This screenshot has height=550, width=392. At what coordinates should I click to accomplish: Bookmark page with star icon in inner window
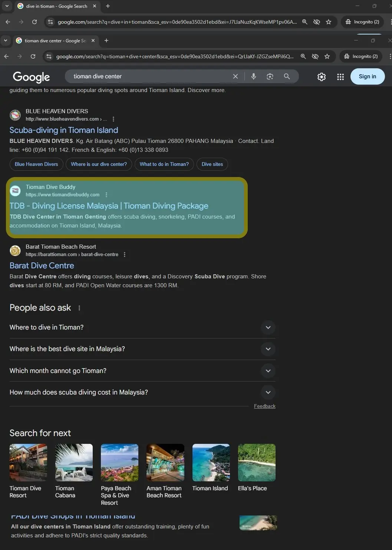pos(327,56)
